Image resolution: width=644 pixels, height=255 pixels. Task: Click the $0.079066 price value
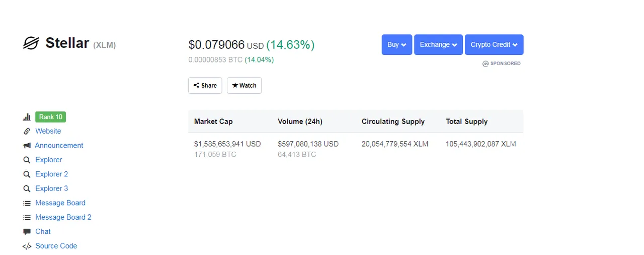(x=216, y=45)
